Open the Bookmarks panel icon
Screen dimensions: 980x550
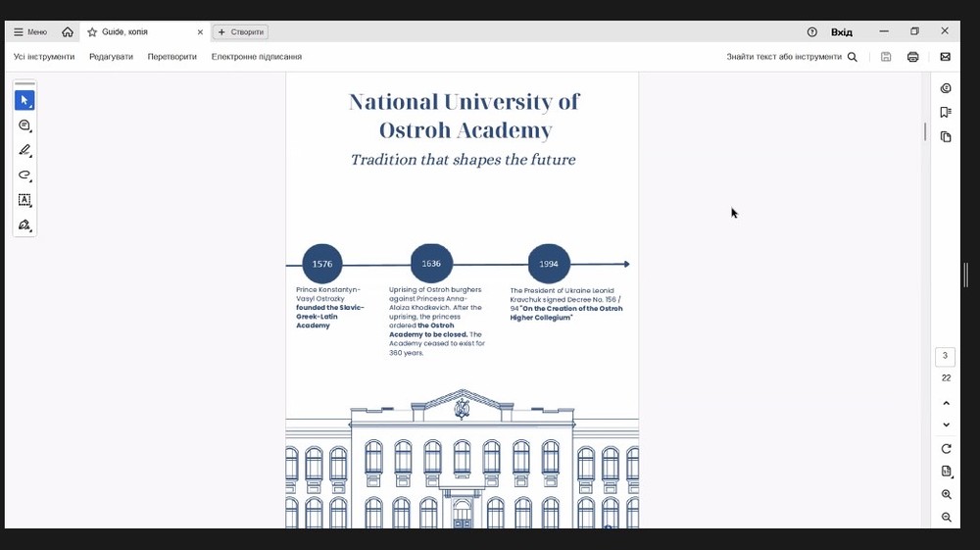point(946,112)
